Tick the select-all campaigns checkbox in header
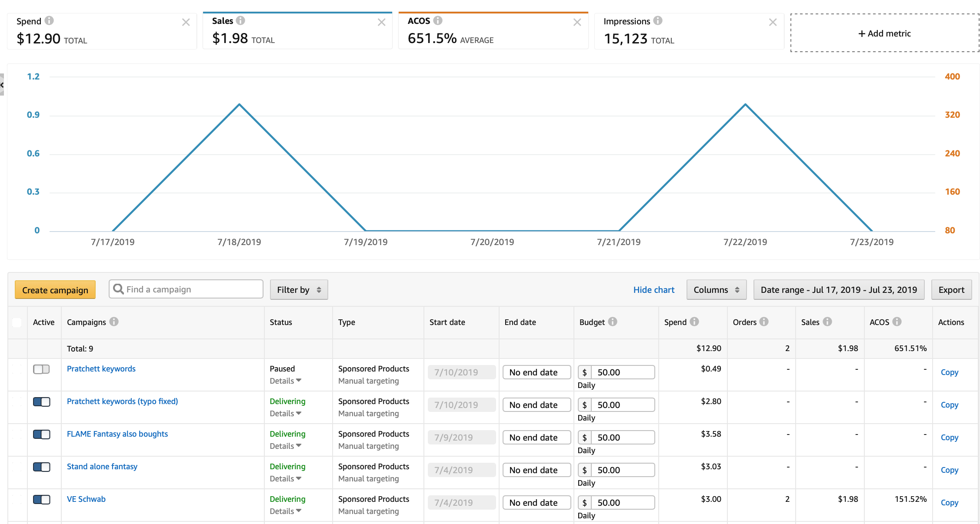980x524 pixels. click(x=17, y=322)
